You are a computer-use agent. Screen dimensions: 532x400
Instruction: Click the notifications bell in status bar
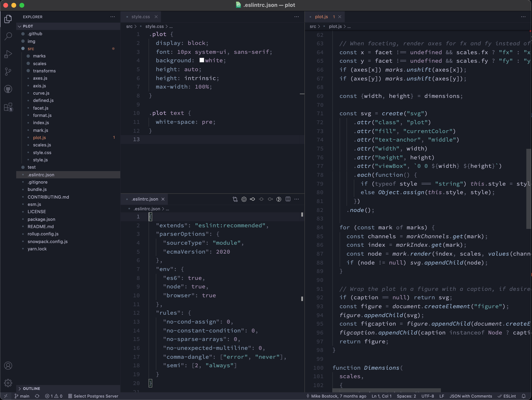523,396
